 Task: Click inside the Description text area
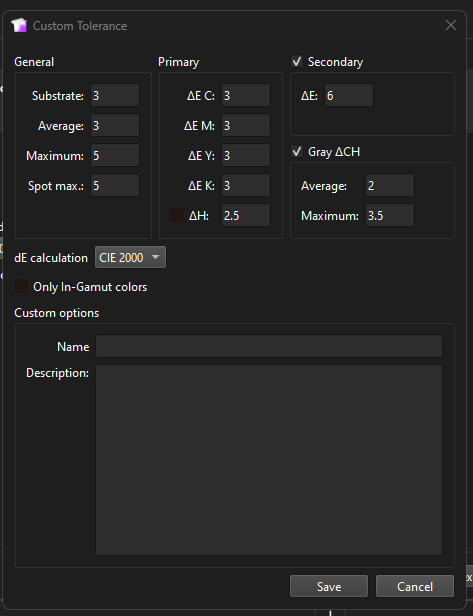coord(269,460)
